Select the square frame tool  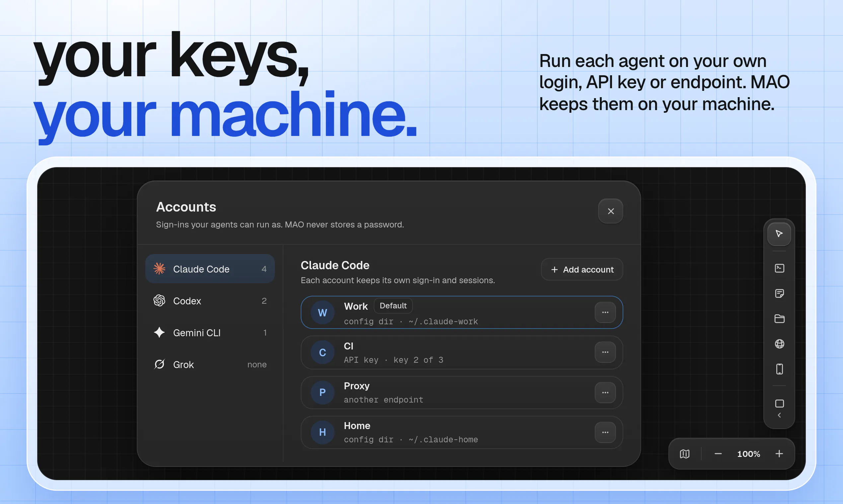tap(779, 404)
